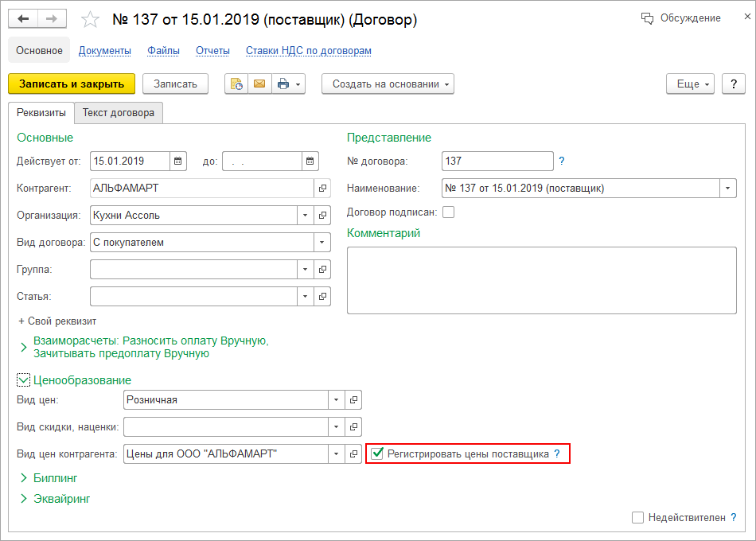This screenshot has width=756, height=541.
Task: Open calendar for the 'Действует от' date
Action: click(179, 161)
